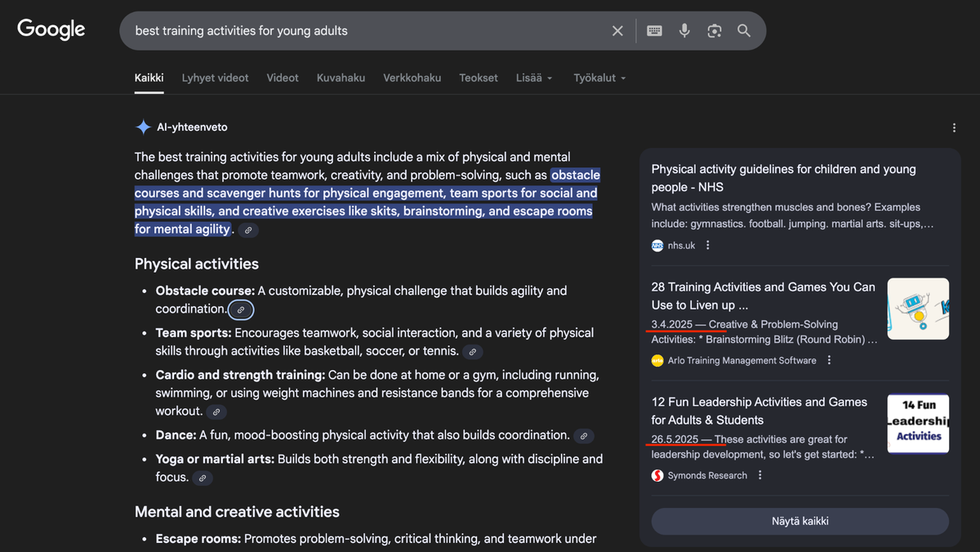Open the three-dot menu next to Arlo source
The image size is (980, 552).
coord(829,359)
